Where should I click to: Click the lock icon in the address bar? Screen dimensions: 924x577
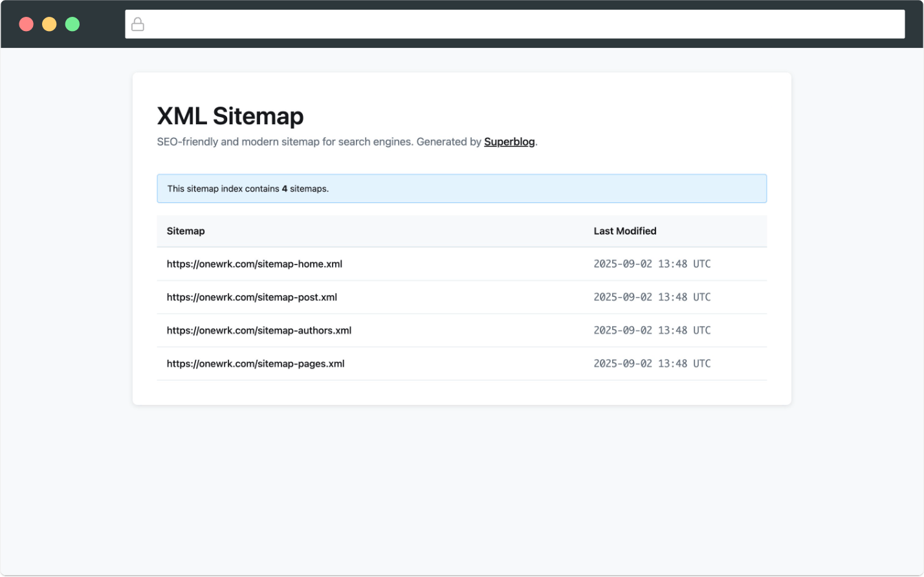[x=138, y=24]
